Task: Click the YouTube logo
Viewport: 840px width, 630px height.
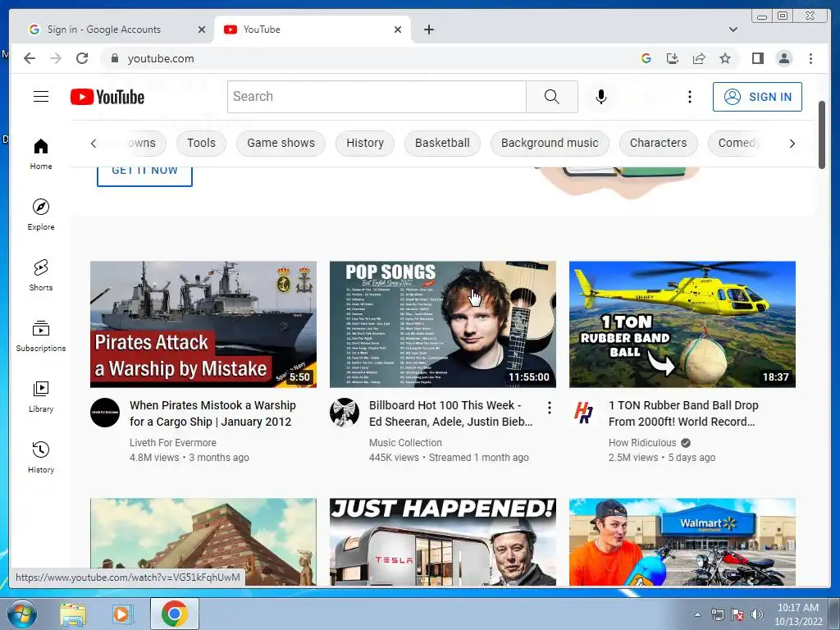Action: coord(107,97)
